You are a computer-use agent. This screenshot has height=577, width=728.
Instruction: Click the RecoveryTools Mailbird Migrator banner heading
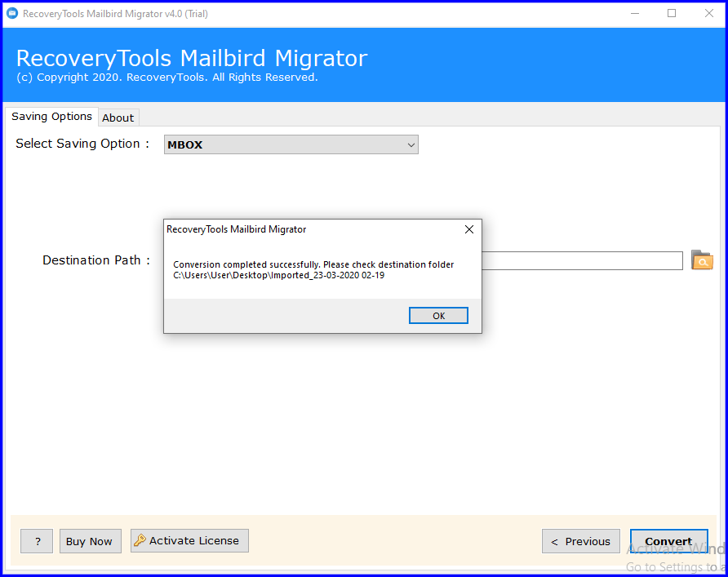pyautogui.click(x=192, y=59)
